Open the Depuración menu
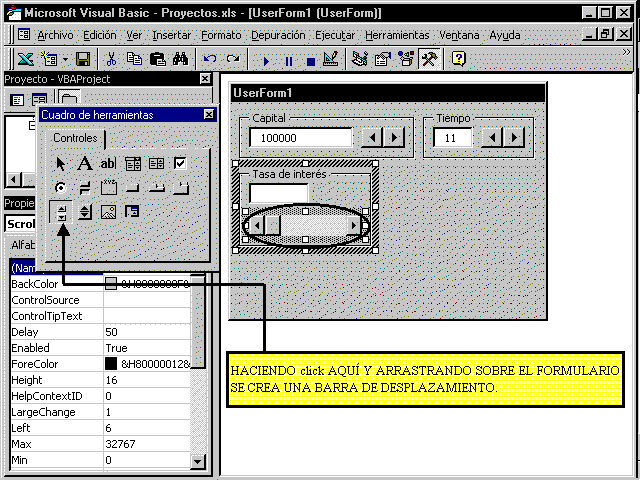Image resolution: width=640 pixels, height=480 pixels. pyautogui.click(x=278, y=36)
